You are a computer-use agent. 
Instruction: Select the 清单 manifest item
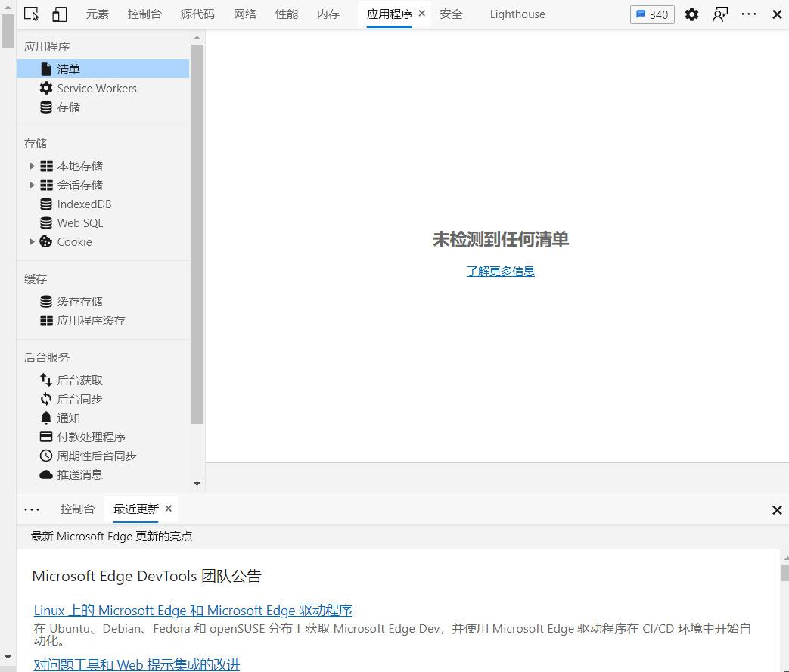103,68
